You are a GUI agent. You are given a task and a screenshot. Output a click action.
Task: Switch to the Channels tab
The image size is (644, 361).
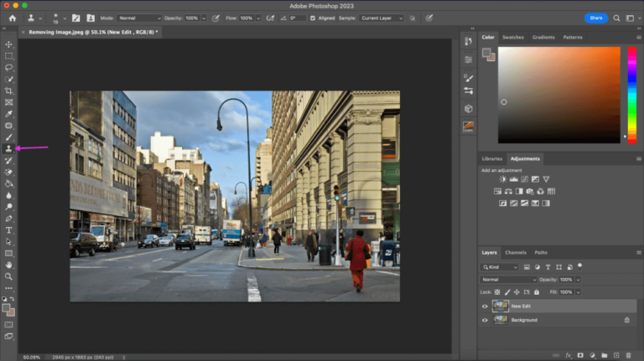(x=515, y=252)
